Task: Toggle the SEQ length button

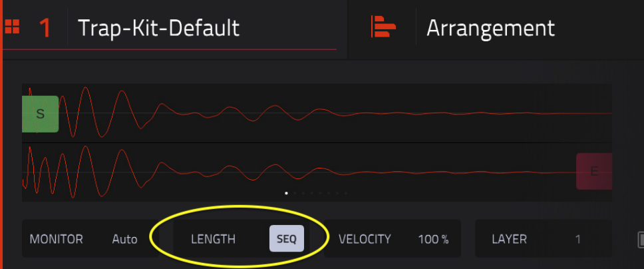Action: (x=287, y=238)
